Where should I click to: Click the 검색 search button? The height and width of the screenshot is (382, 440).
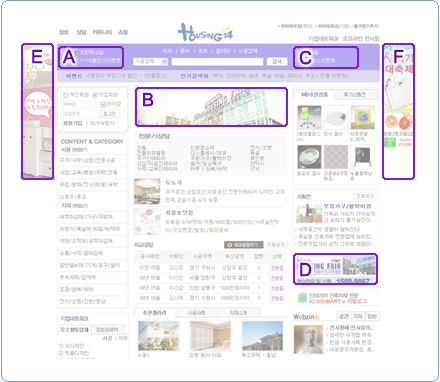click(277, 62)
